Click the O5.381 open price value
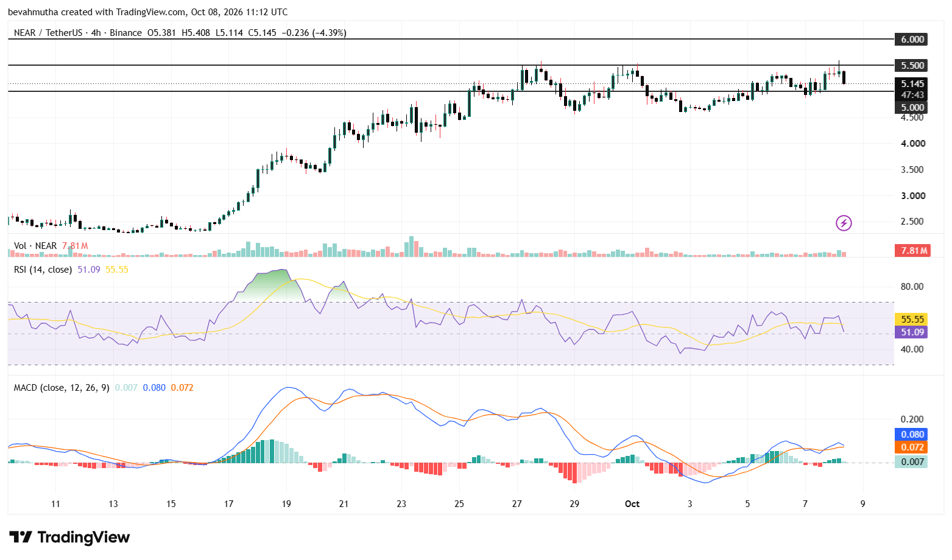 (x=162, y=33)
